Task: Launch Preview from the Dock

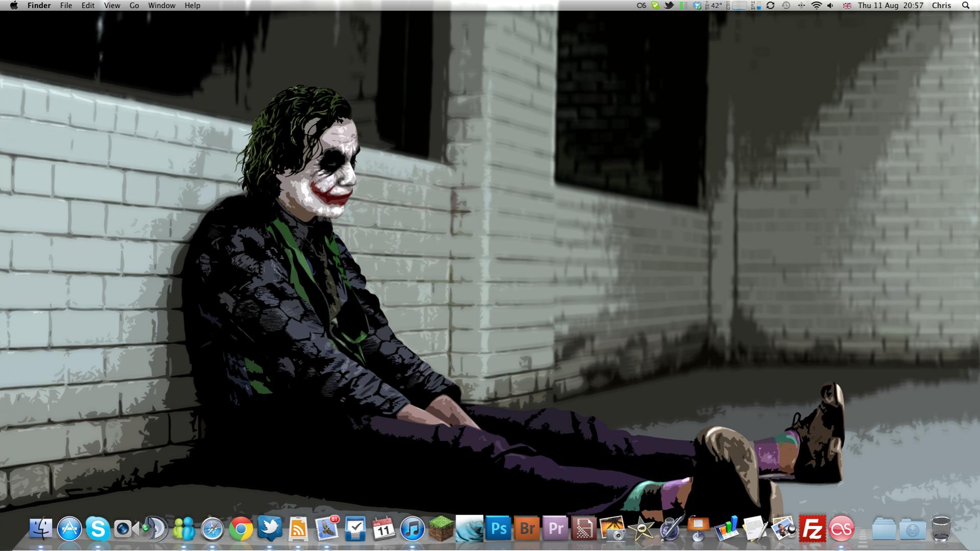Action: (x=784, y=529)
